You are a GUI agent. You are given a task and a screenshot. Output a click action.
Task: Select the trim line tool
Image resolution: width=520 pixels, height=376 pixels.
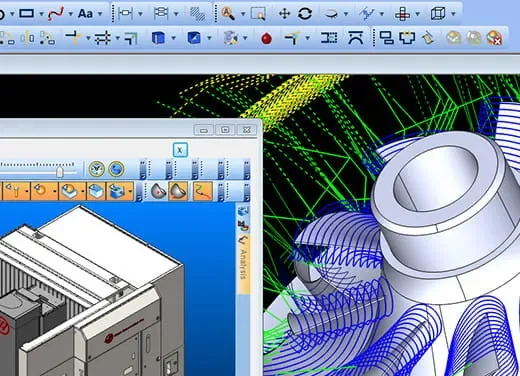point(73,38)
